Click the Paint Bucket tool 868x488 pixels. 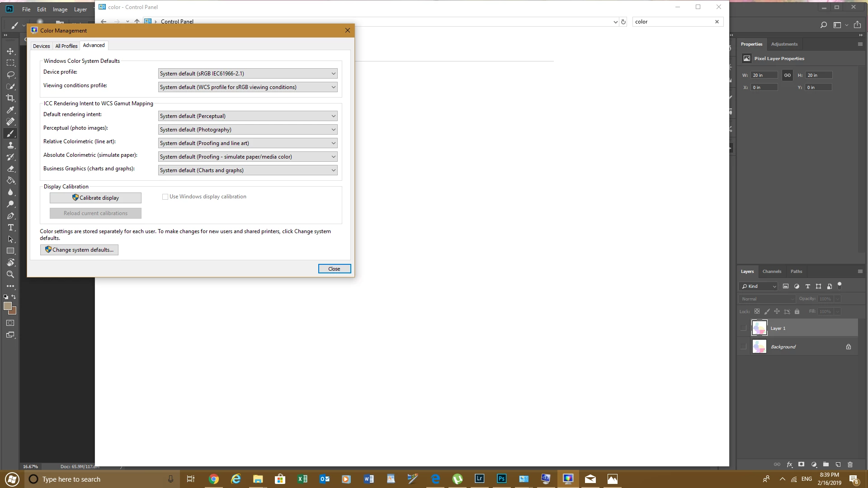(x=10, y=180)
